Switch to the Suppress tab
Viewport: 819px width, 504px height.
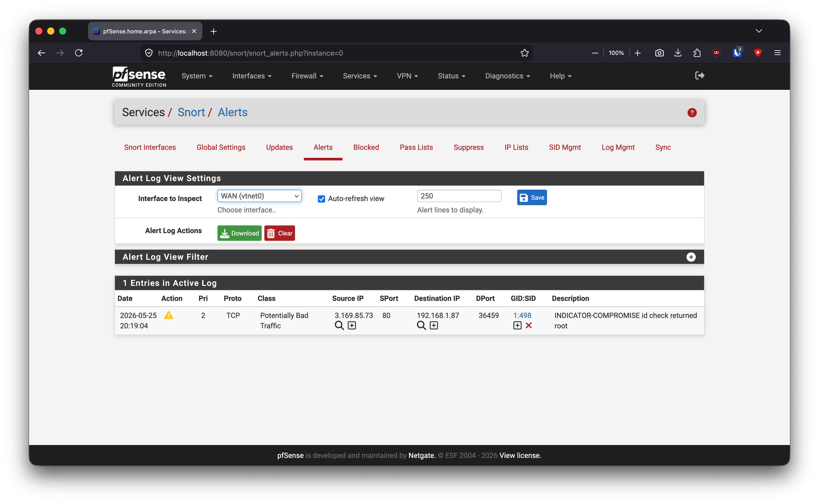[x=469, y=147]
